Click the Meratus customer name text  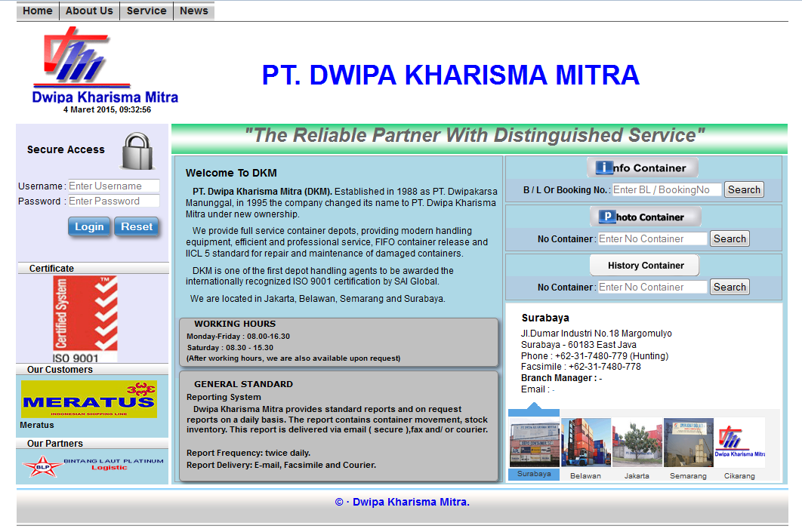(37, 425)
